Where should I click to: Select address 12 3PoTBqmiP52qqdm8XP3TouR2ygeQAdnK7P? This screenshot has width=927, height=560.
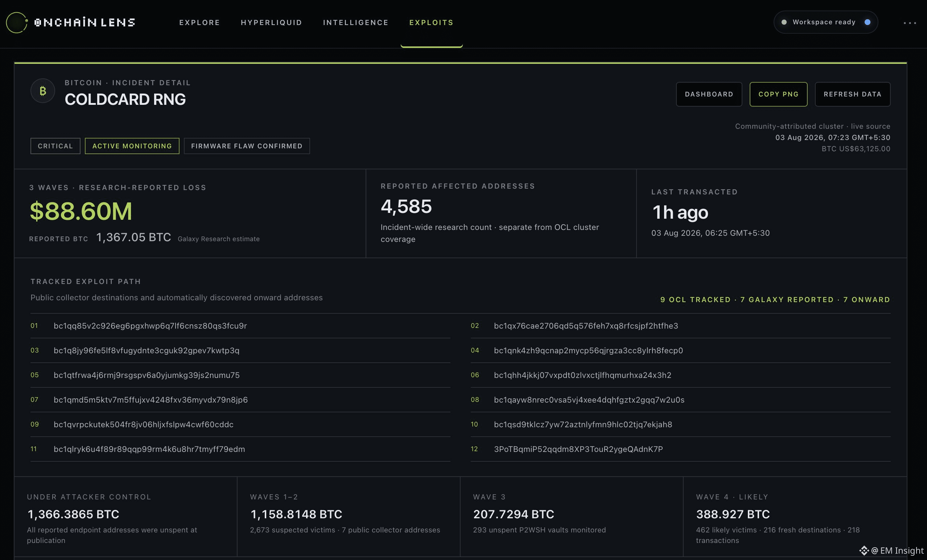(x=680, y=449)
